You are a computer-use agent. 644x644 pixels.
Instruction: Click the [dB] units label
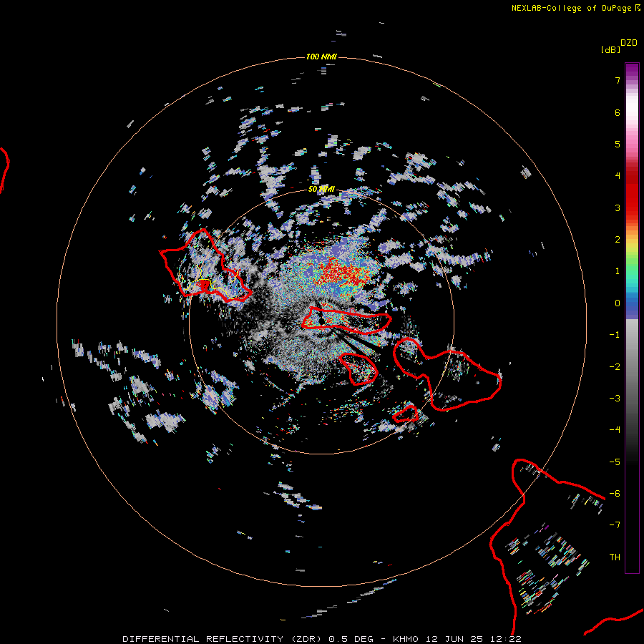point(610,49)
